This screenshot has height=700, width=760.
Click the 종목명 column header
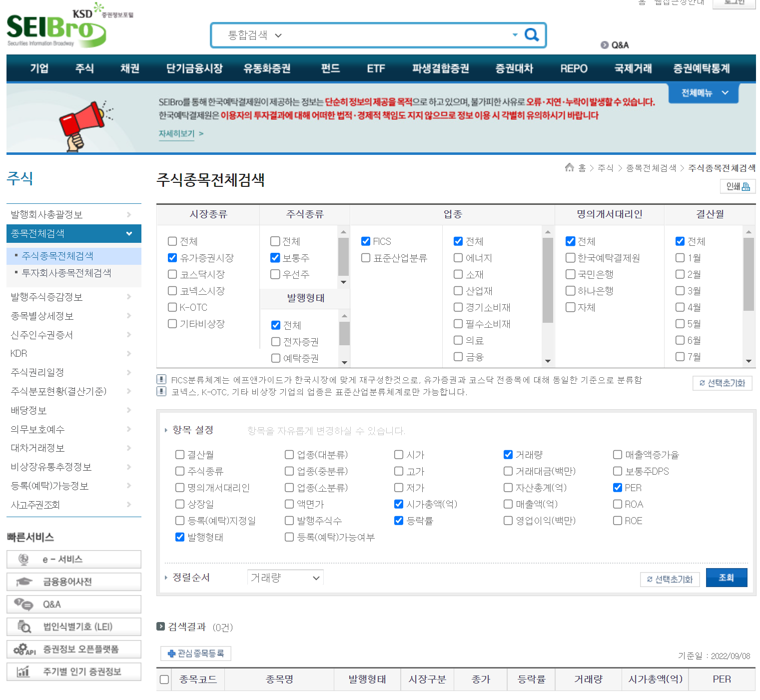279,680
